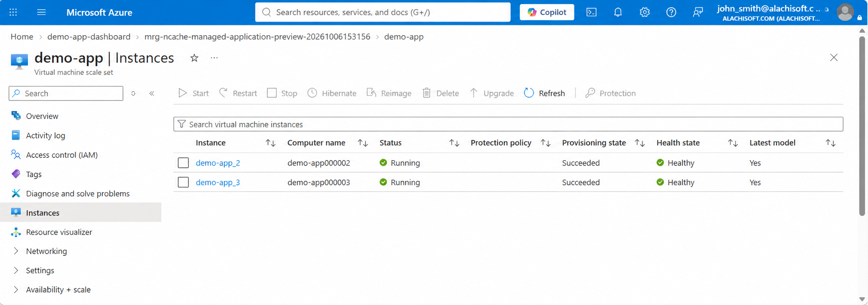The height and width of the screenshot is (305, 868).
Task: Click Upgrade in the instances toolbar
Action: point(491,93)
